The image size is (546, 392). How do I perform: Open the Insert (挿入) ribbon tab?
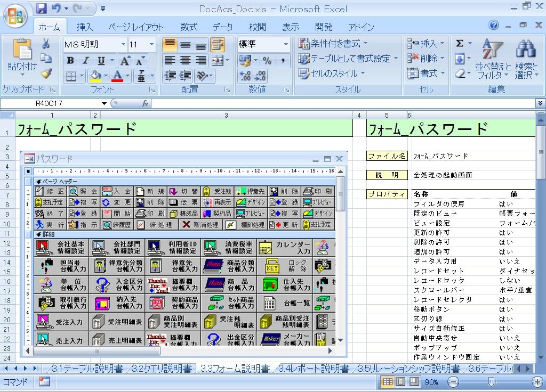85,27
